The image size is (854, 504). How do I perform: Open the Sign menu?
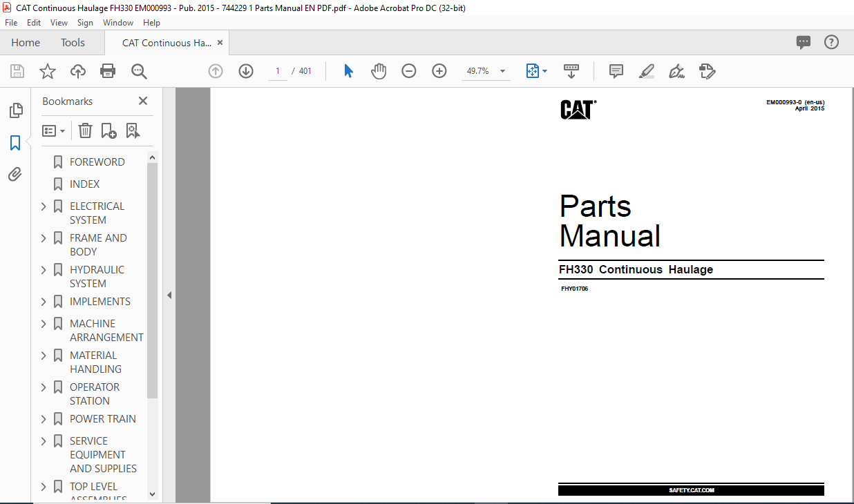85,23
